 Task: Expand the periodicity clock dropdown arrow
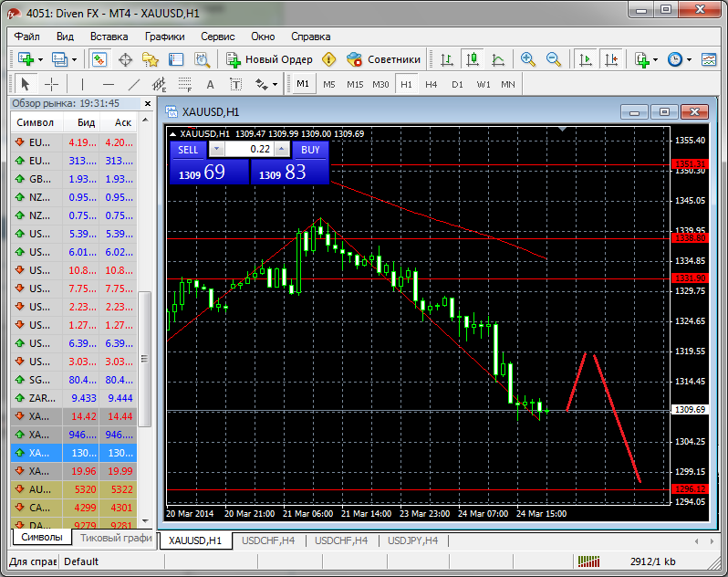[x=689, y=60]
